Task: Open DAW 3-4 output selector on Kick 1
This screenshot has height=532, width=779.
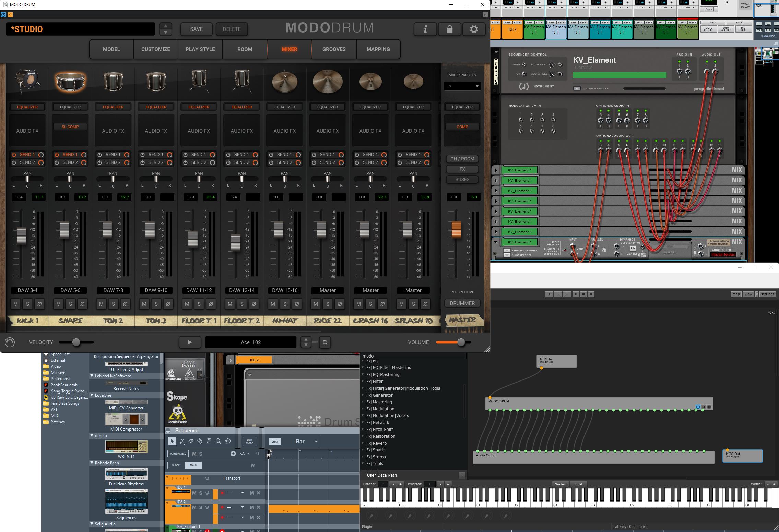Action: point(27,290)
